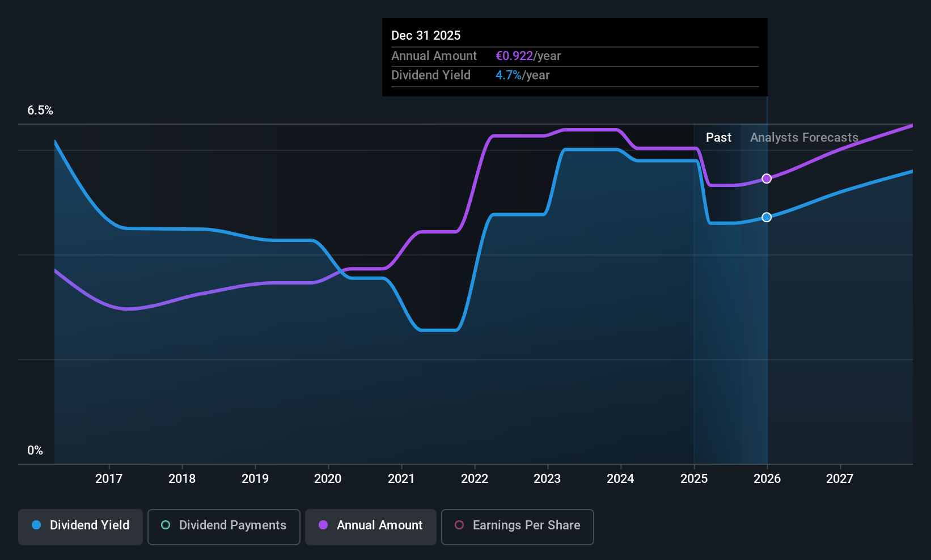This screenshot has height=560, width=931.
Task: Click the pink Earnings Per Share circle icon
Action: (x=459, y=525)
